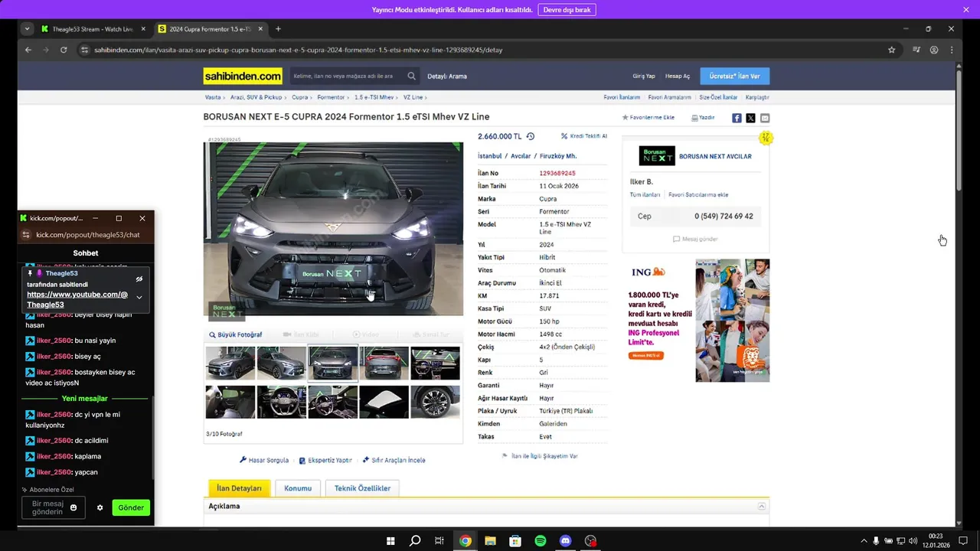Dismiss the purple streamer mode banner
Image resolution: width=980 pixels, height=551 pixels.
[x=966, y=10]
